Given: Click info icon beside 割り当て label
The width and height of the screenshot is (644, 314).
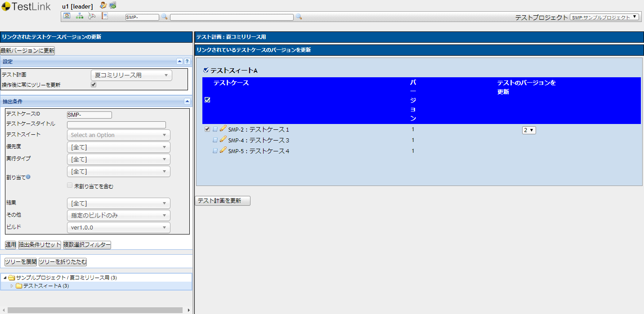Looking at the screenshot, I should coord(28,177).
